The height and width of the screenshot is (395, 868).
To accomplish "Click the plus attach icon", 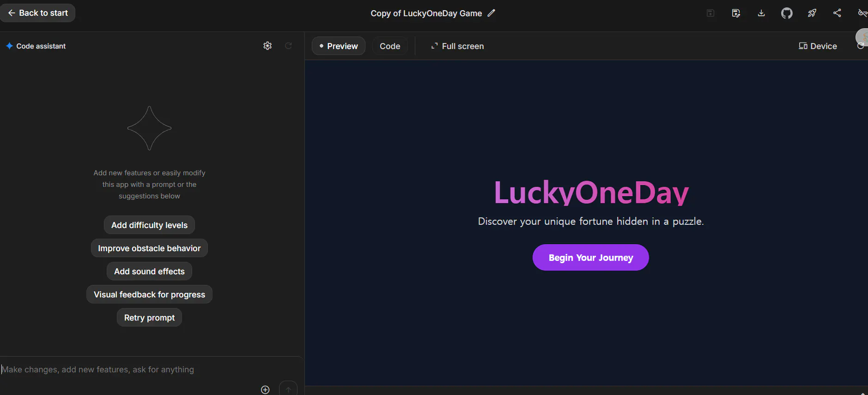I will (265, 389).
